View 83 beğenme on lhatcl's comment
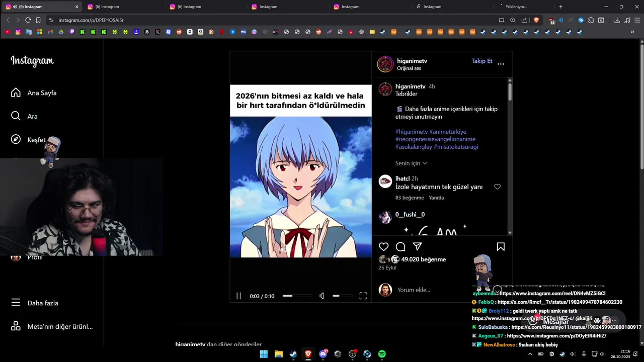The width and height of the screenshot is (644, 362). 410,198
